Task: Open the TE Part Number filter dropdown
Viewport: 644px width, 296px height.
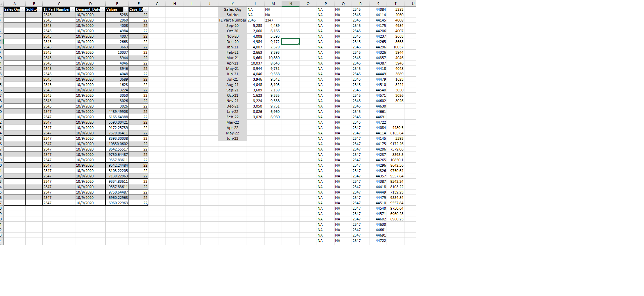Action: click(72, 9)
